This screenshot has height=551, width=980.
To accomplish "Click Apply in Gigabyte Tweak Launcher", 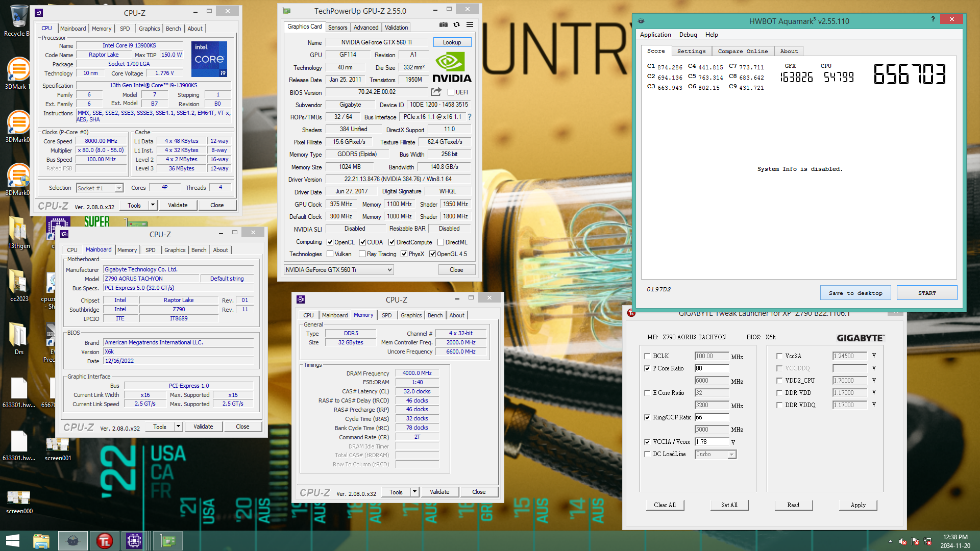I will (x=858, y=505).
